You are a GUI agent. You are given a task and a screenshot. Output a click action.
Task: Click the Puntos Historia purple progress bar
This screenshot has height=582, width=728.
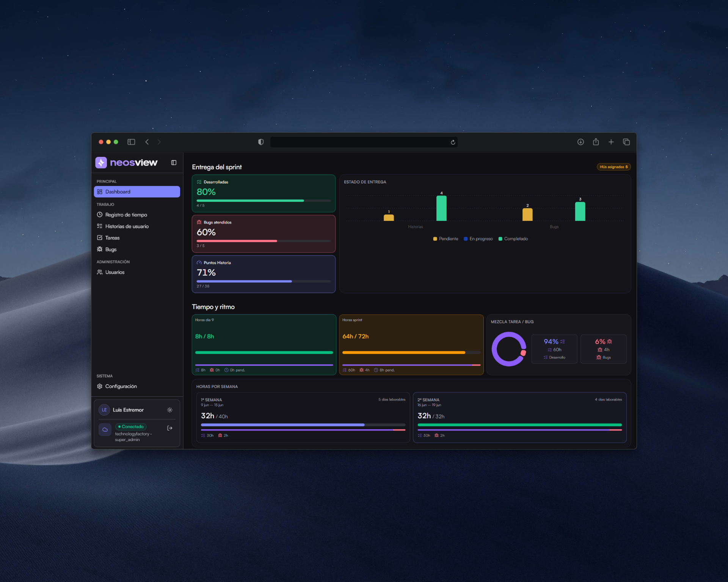tap(264, 282)
